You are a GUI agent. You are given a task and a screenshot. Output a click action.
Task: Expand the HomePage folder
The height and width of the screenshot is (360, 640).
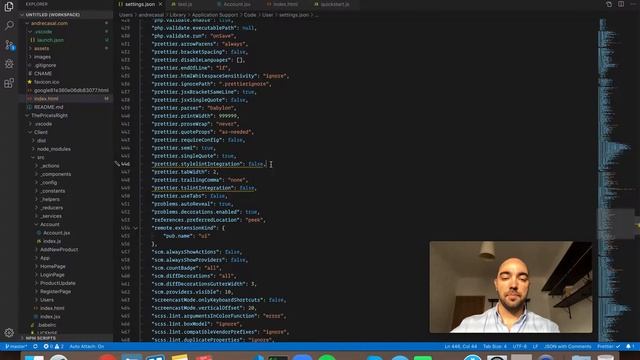tap(53, 266)
